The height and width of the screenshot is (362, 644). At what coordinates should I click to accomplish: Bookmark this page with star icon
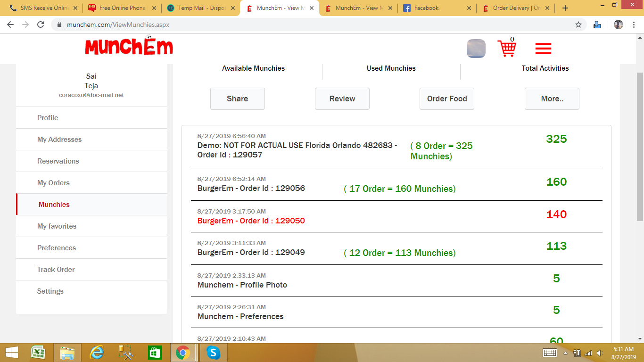pos(578,25)
